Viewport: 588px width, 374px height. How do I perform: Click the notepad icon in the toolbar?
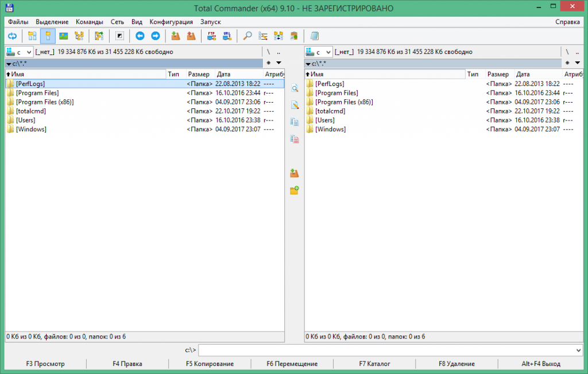point(314,36)
